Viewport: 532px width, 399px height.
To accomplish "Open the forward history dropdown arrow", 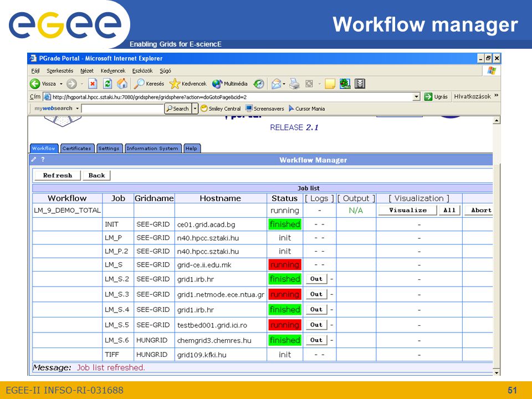I will tap(82, 84).
